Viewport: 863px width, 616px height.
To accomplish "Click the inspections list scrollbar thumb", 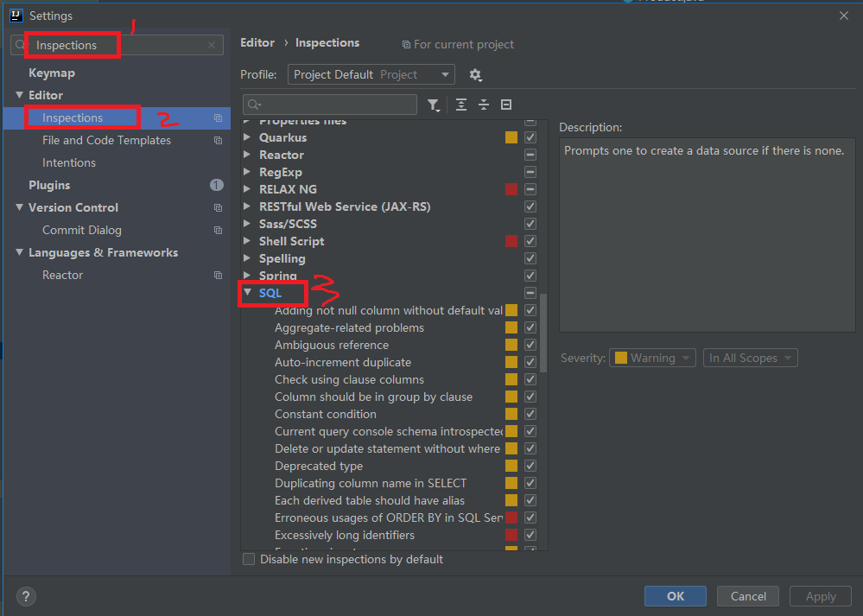I will 543,333.
